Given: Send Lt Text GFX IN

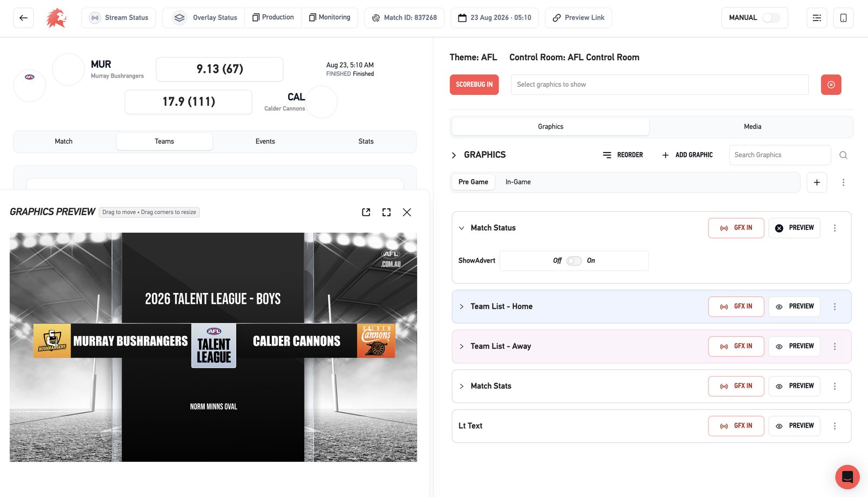Looking at the screenshot, I should pos(736,426).
